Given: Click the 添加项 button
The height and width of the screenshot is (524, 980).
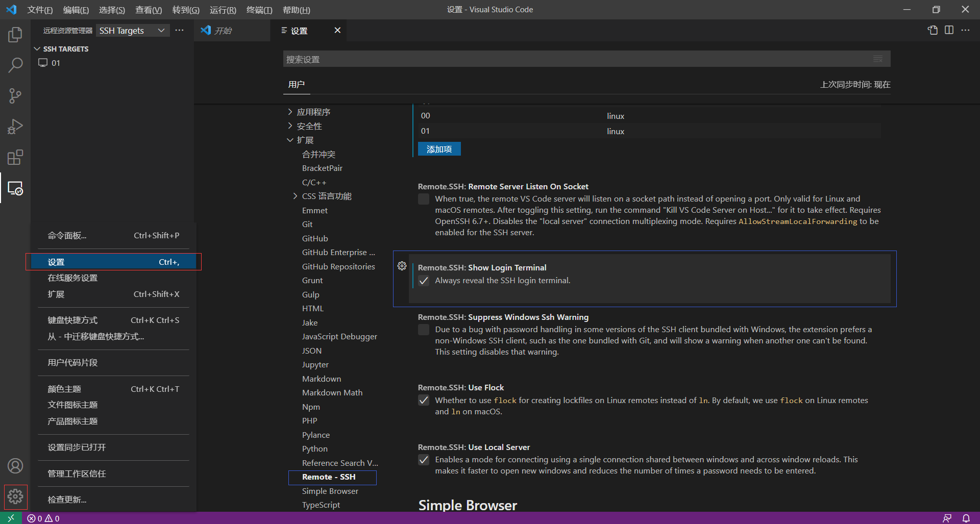Looking at the screenshot, I should (438, 149).
